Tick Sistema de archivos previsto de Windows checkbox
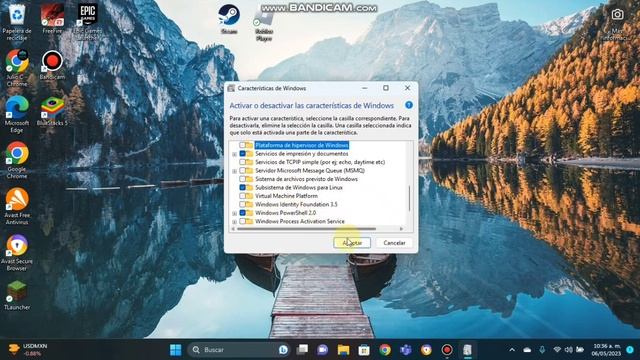The height and width of the screenshot is (360, 640). [x=242, y=179]
